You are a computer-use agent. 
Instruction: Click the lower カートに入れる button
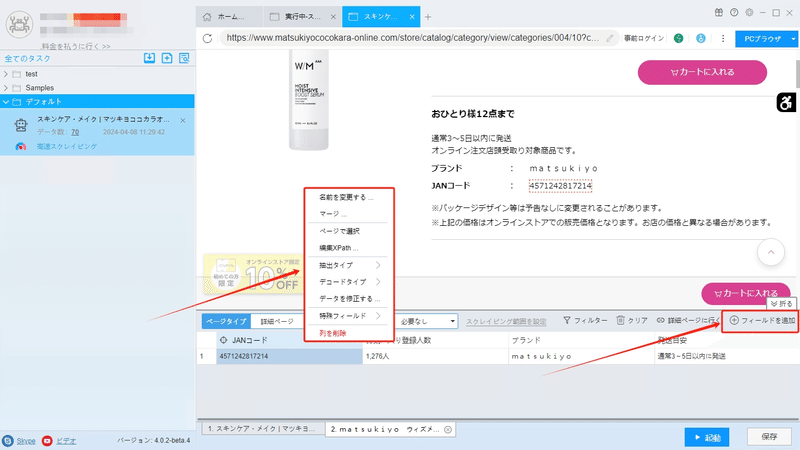click(745, 293)
